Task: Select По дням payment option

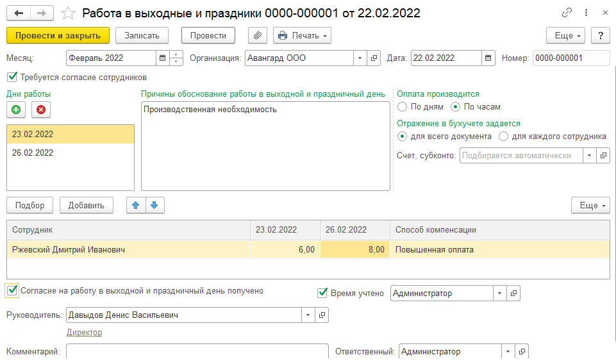Action: point(402,107)
